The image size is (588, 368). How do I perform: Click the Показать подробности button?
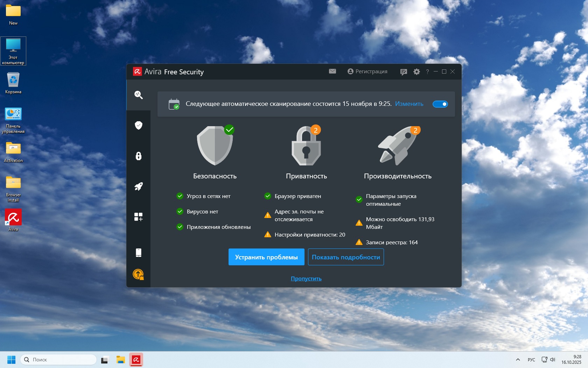coord(346,257)
